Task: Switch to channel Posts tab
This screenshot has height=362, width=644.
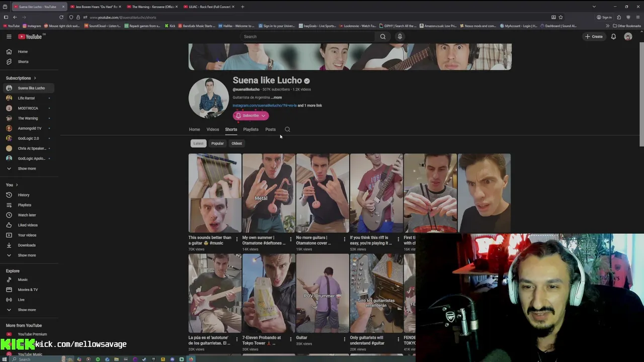Action: pyautogui.click(x=270, y=129)
